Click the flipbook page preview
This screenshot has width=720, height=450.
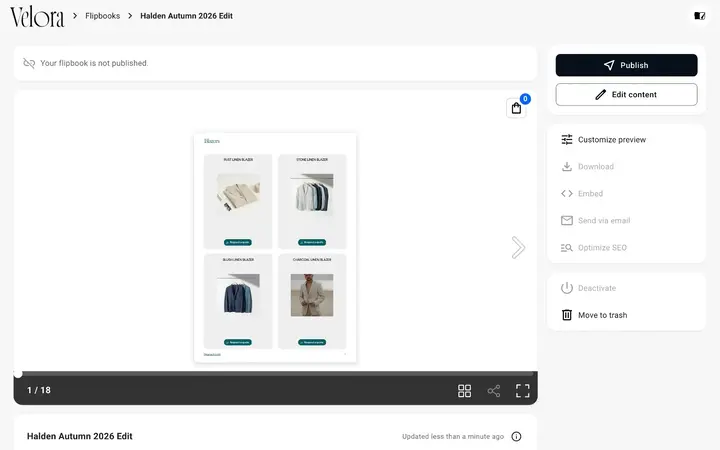[275, 248]
